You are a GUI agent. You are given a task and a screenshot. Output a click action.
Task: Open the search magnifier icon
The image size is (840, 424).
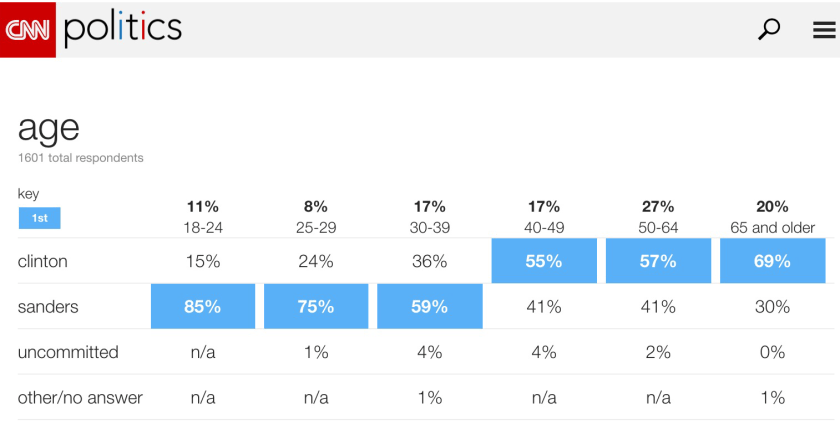click(x=769, y=29)
